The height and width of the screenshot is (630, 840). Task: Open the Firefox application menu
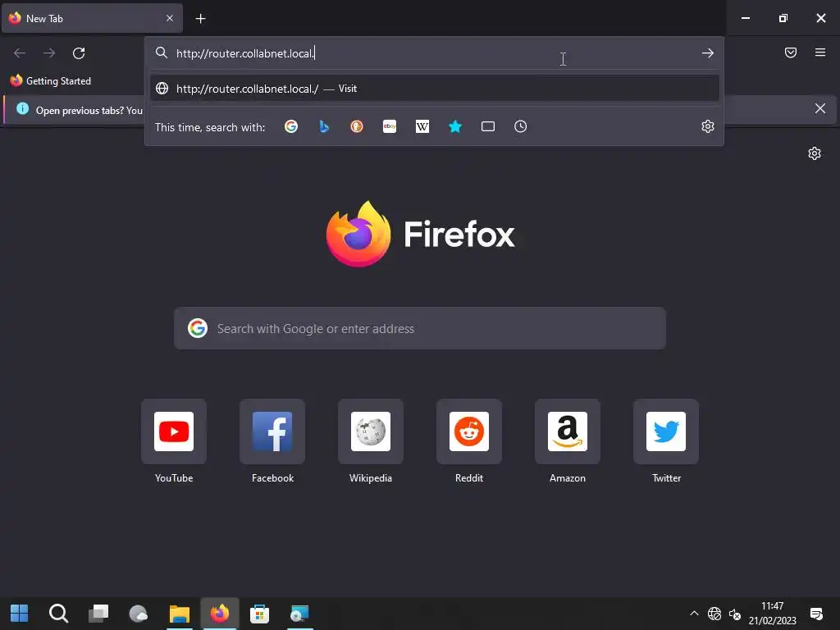click(x=819, y=52)
